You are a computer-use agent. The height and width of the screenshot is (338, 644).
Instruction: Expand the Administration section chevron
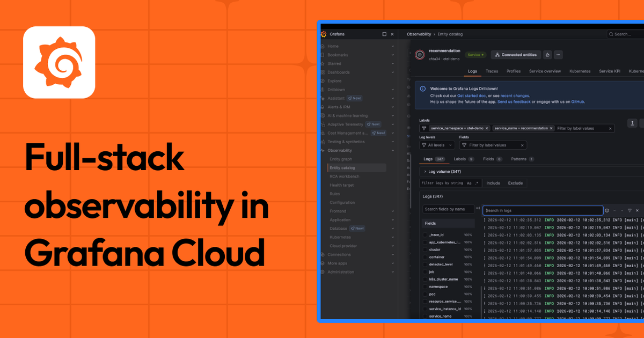pyautogui.click(x=393, y=272)
